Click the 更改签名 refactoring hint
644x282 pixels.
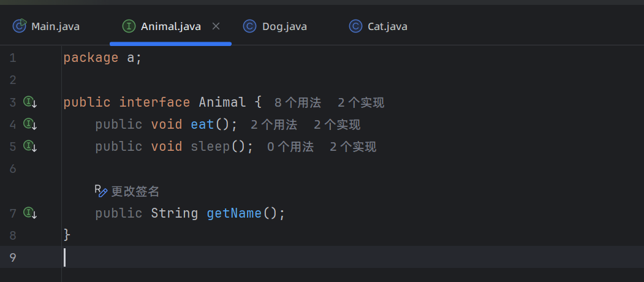pos(135,191)
